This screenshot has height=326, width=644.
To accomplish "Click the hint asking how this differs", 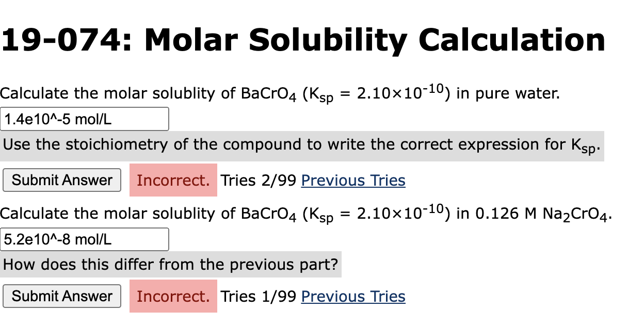I will (x=171, y=264).
